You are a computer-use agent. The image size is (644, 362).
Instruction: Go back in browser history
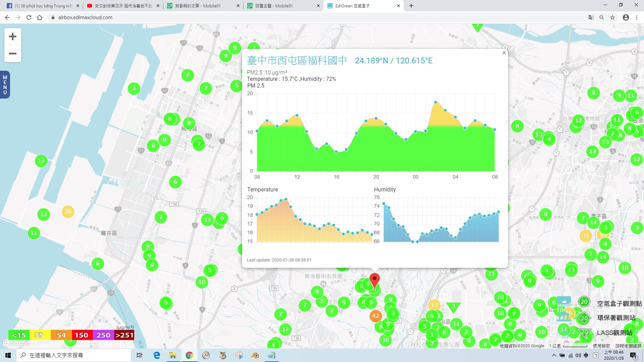click(x=7, y=17)
